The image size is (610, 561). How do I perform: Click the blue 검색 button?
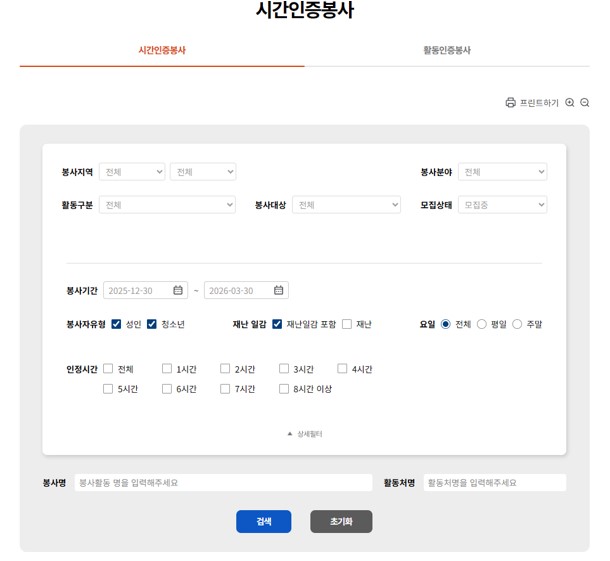coord(263,521)
